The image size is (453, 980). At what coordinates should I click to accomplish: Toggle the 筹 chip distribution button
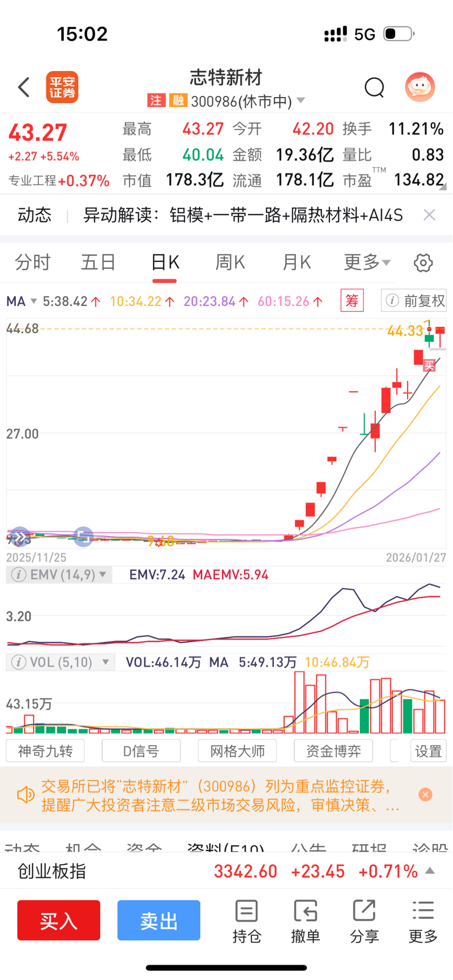pyautogui.click(x=352, y=301)
